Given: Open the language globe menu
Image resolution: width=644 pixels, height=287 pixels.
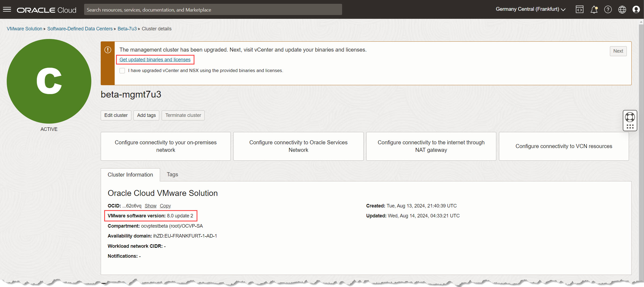Looking at the screenshot, I should (622, 10).
